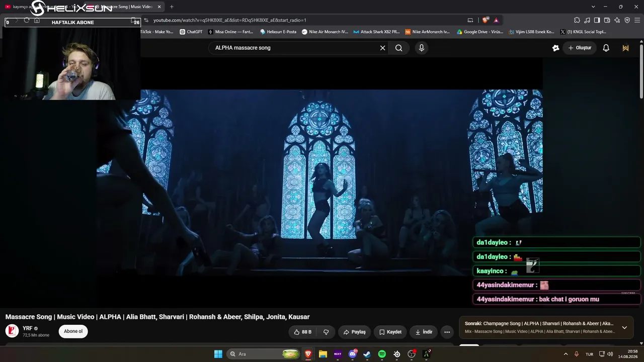Image resolution: width=644 pixels, height=362 pixels.
Task: Open the Oluştur create menu
Action: tap(580, 48)
